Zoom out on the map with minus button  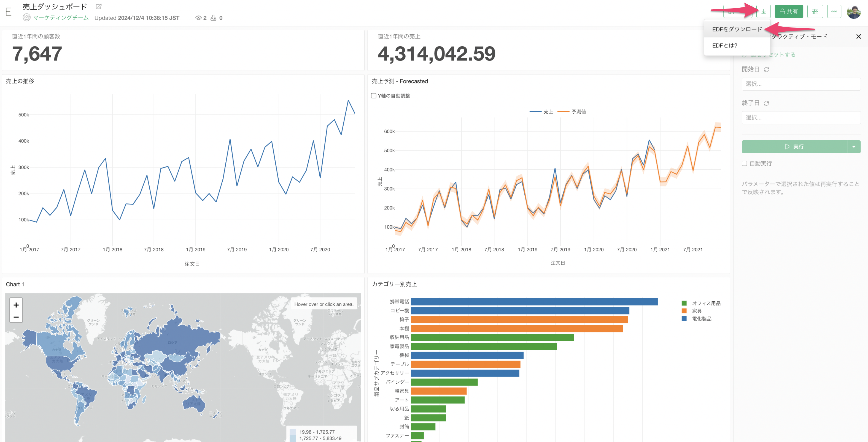[16, 317]
